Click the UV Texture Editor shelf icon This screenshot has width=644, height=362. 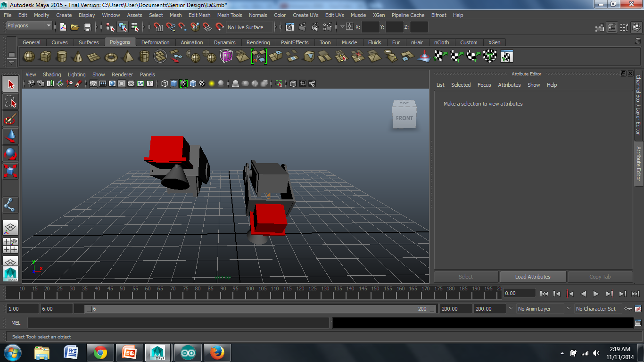[506, 57]
